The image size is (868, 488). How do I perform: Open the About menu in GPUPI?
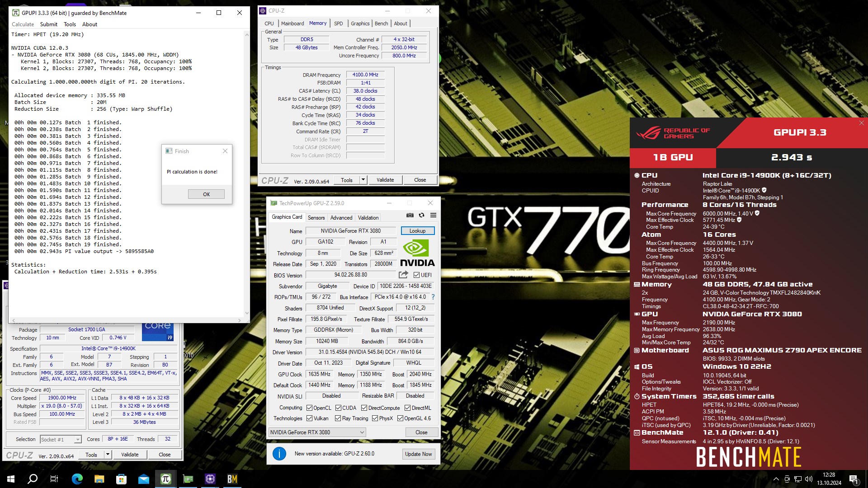pyautogui.click(x=90, y=24)
